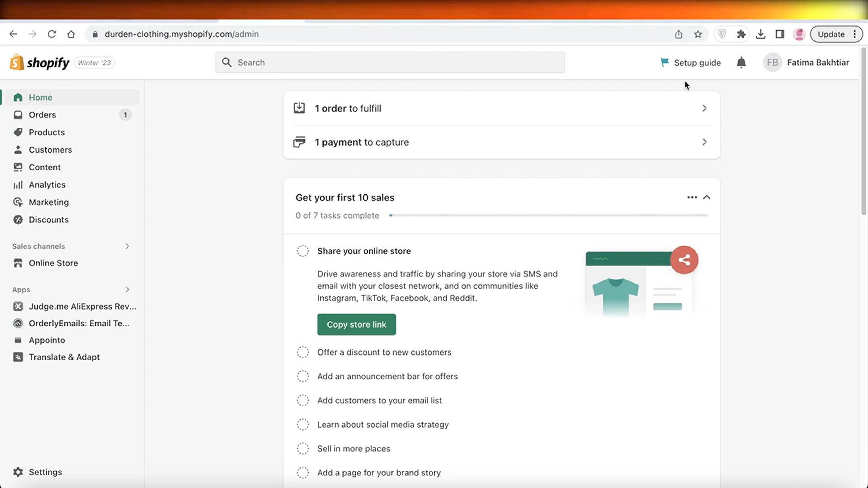The width and height of the screenshot is (868, 488).
Task: Open Products section
Action: (x=47, y=132)
